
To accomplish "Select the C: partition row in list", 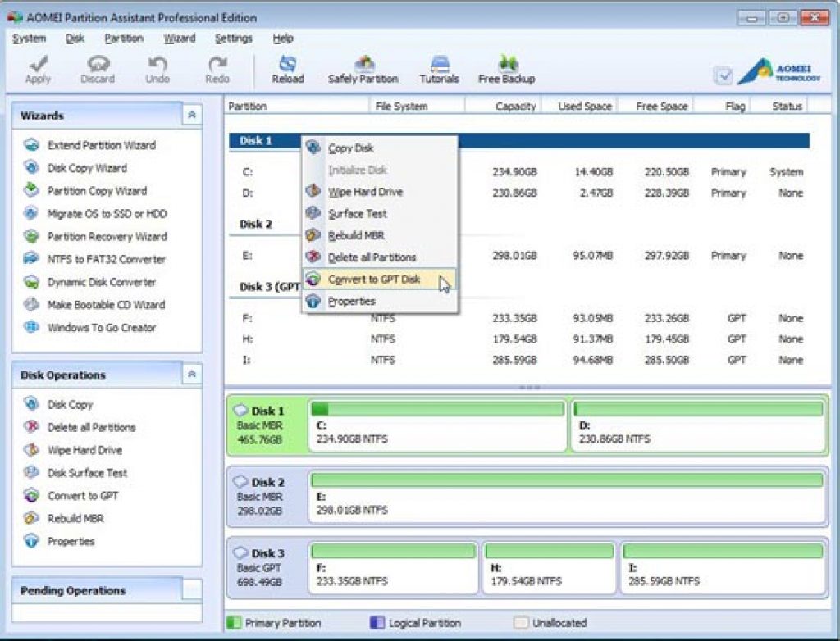I will tap(518, 172).
